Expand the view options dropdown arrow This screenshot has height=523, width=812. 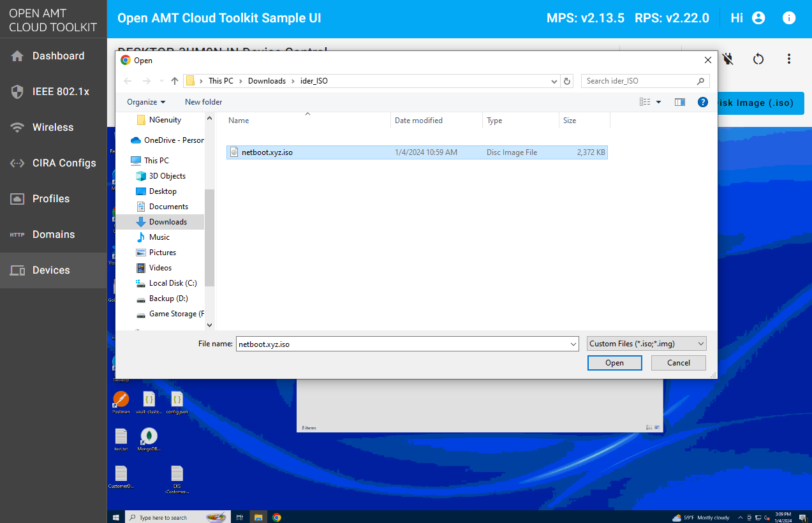(x=658, y=102)
